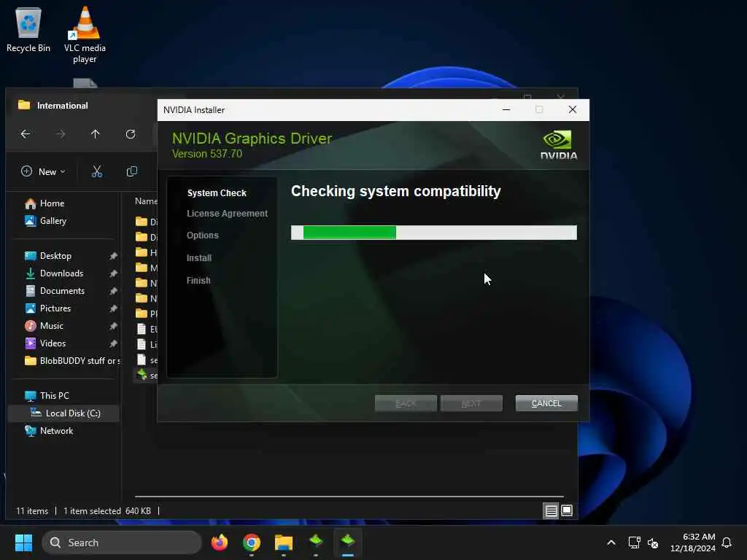The image size is (747, 560).
Task: Minimize the NVIDIA Installer window
Action: pyautogui.click(x=506, y=109)
